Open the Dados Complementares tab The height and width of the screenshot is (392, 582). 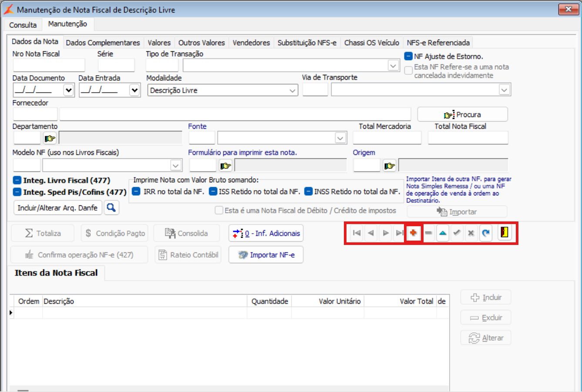103,43
